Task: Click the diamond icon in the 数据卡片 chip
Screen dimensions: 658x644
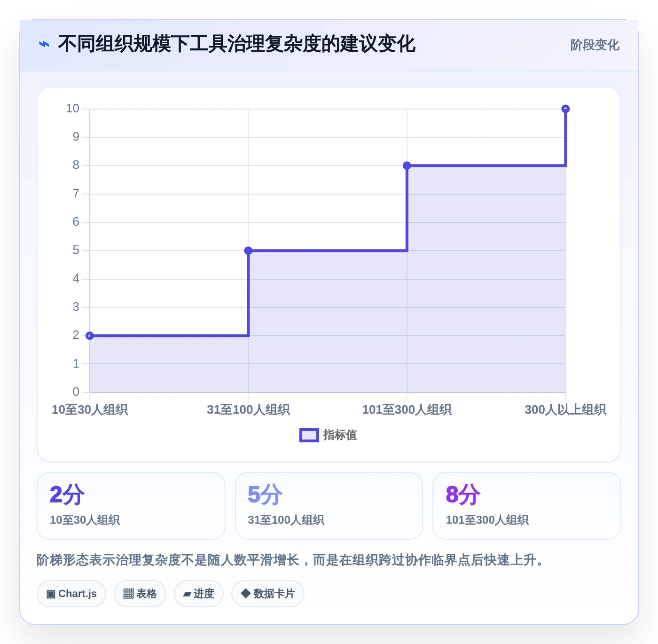Action: 245,593
